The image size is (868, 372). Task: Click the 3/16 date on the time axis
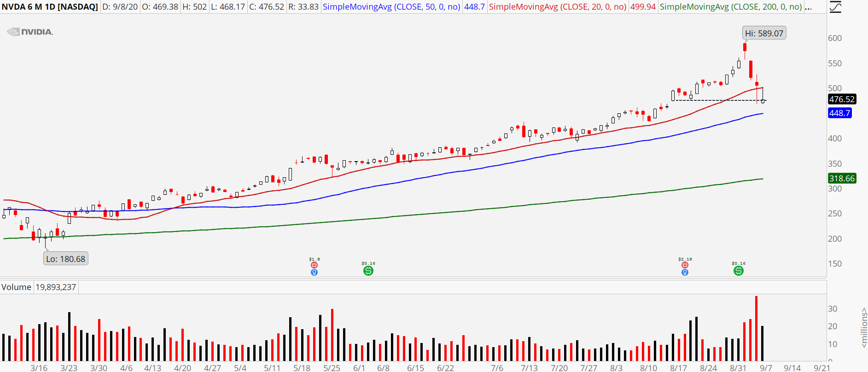point(39,368)
